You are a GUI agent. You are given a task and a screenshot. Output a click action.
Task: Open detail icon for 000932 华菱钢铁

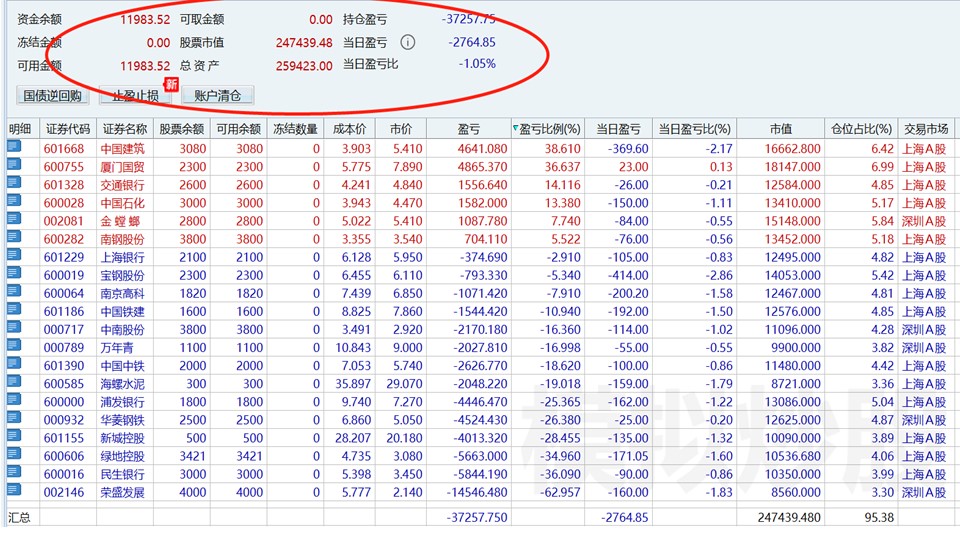coord(14,418)
